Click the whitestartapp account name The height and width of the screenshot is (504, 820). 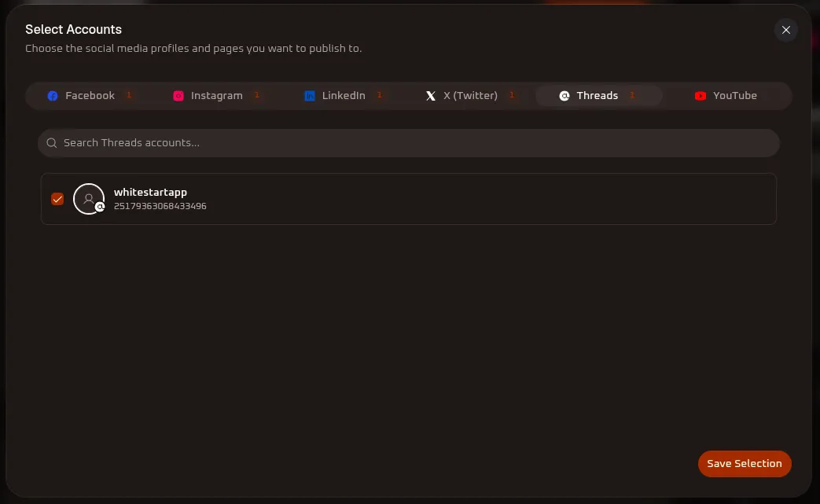[x=150, y=192]
